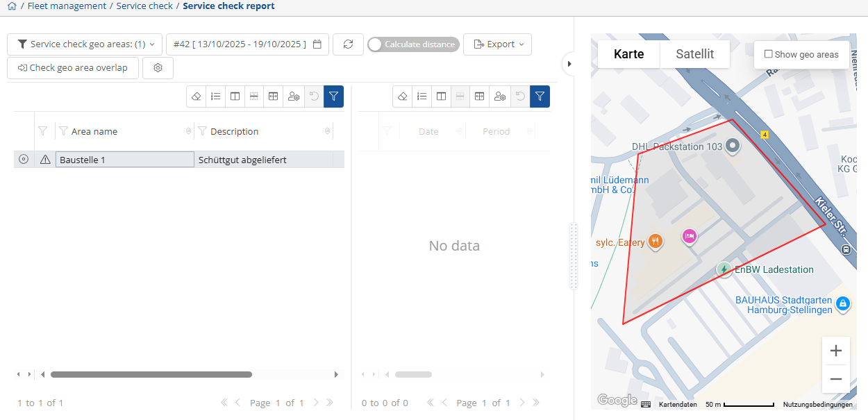Viewport: 868px width, 420px height.
Task: Collapse map panel with the arrow handle
Action: tap(569, 64)
